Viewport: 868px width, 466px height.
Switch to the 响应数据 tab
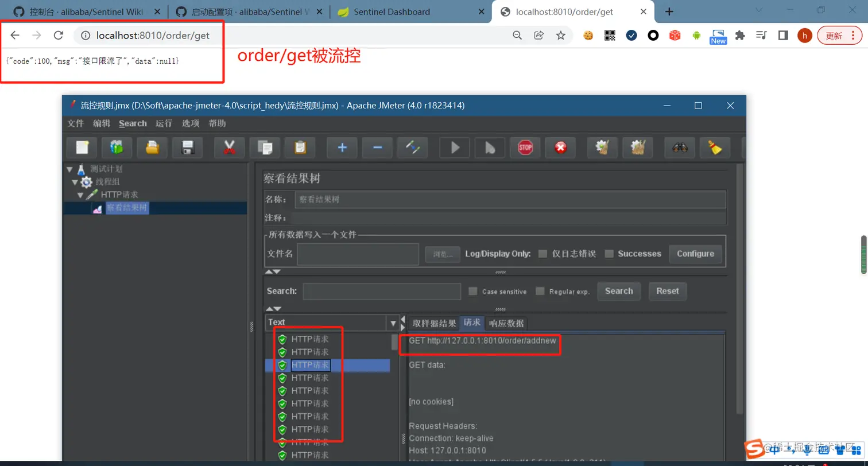click(x=506, y=323)
